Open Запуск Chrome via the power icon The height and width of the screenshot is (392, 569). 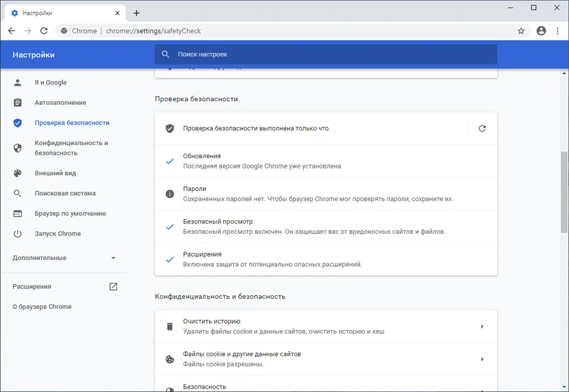click(x=16, y=233)
